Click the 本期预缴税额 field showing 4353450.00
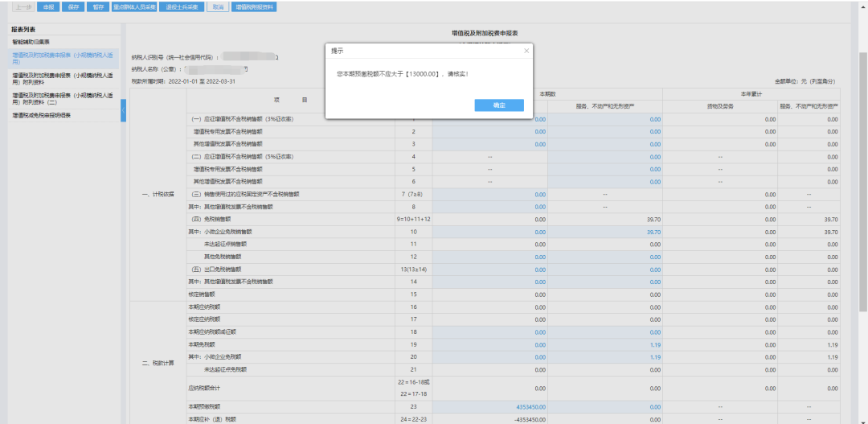The width and height of the screenshot is (868, 424). click(x=490, y=407)
